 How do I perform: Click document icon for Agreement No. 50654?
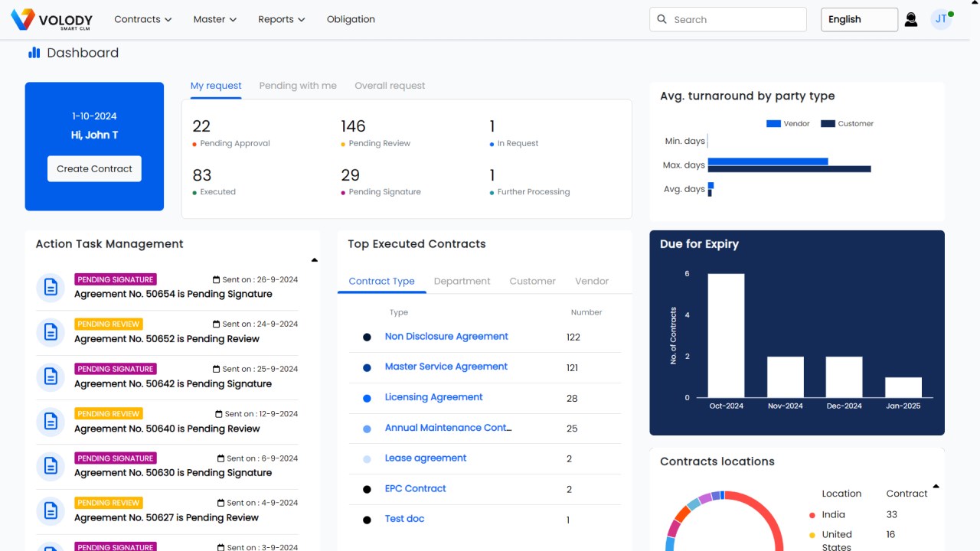[51, 288]
